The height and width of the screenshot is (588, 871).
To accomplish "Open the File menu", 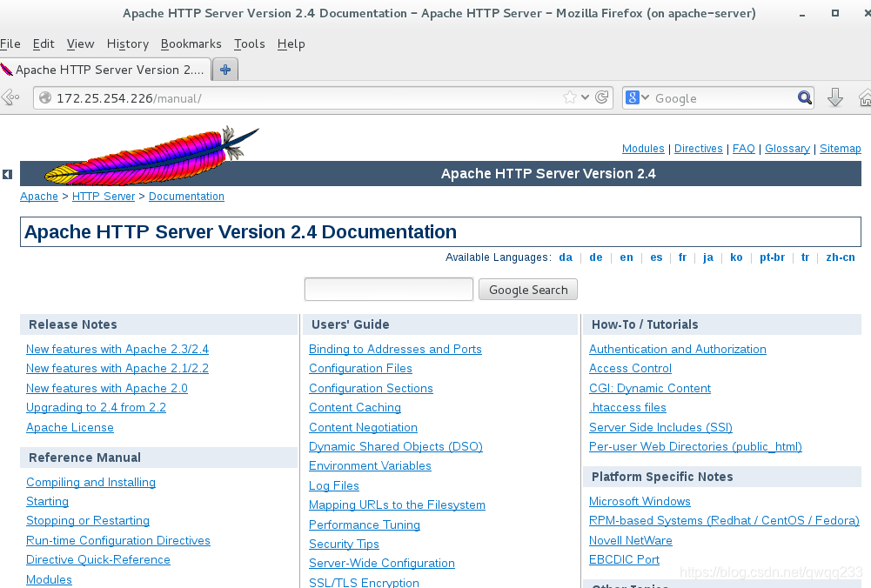I will (10, 43).
